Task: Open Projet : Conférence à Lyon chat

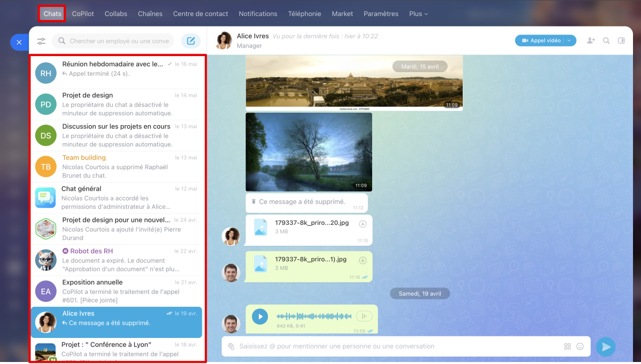Action: (x=117, y=350)
